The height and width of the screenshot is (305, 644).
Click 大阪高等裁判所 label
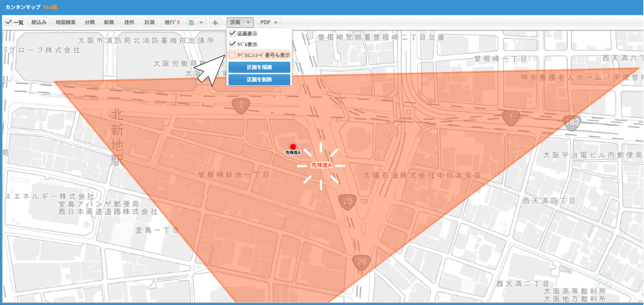coord(575,291)
